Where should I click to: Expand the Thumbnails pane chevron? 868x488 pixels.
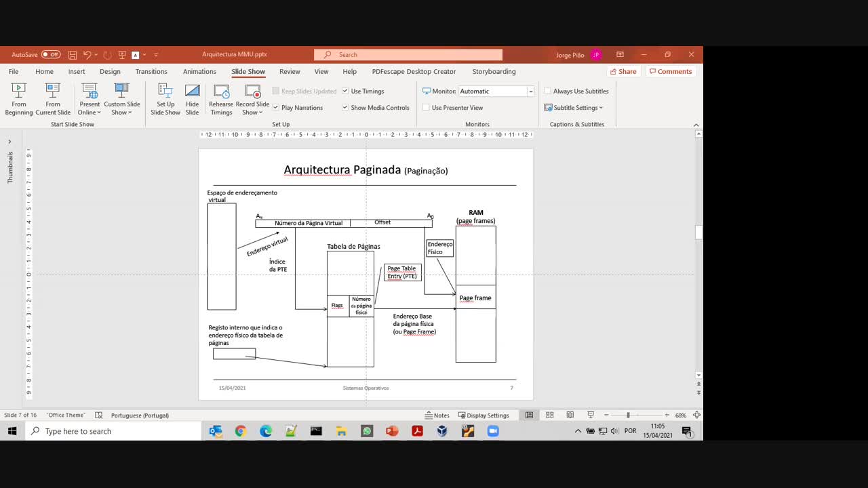(9, 142)
